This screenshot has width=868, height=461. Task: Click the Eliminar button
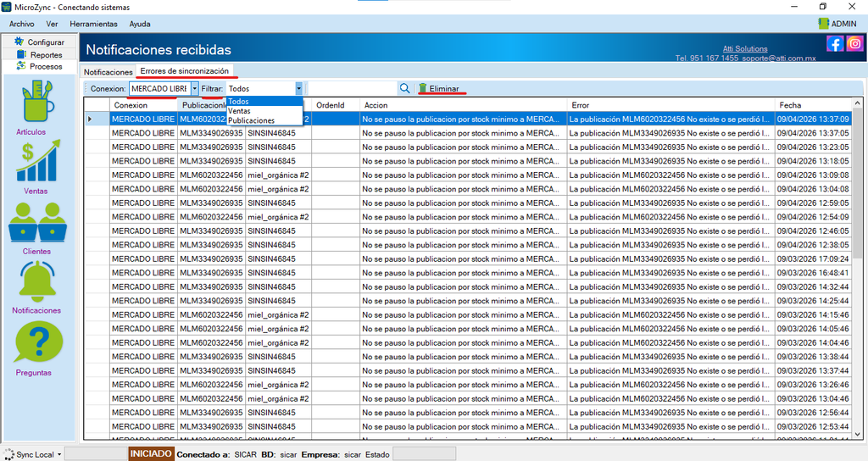[x=439, y=88]
